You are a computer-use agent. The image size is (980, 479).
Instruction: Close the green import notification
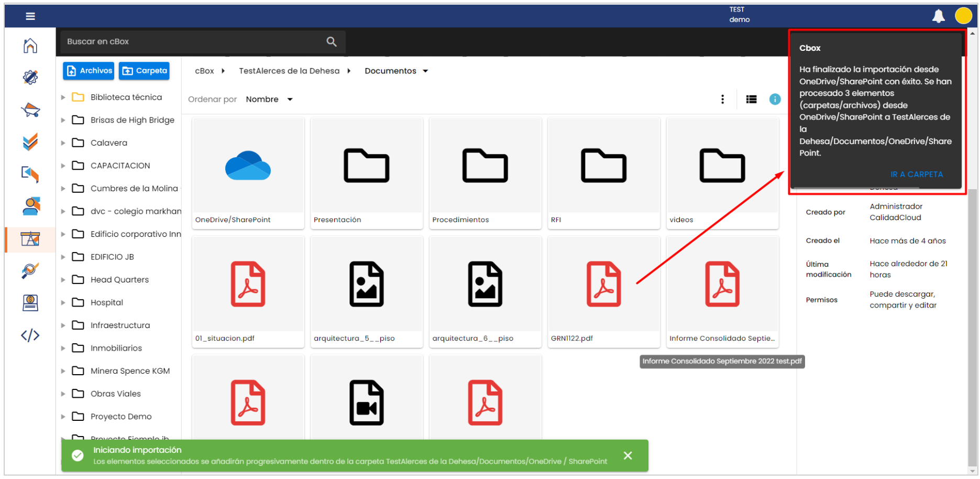[x=628, y=455]
